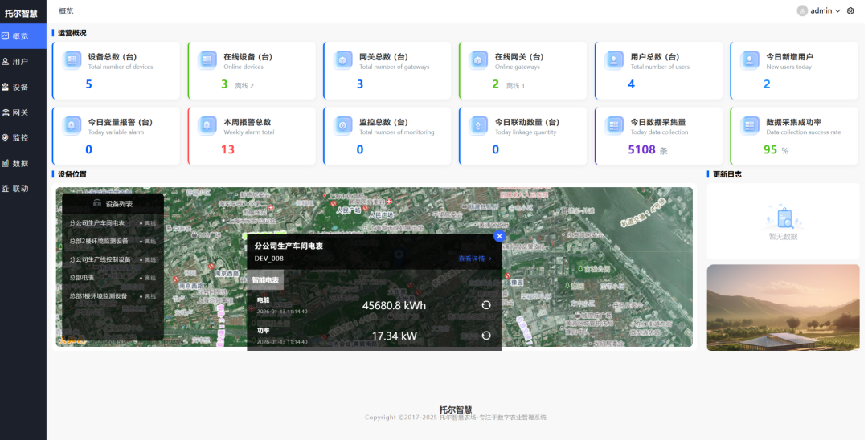Click the 暂无数据 empty log icon

tap(783, 218)
